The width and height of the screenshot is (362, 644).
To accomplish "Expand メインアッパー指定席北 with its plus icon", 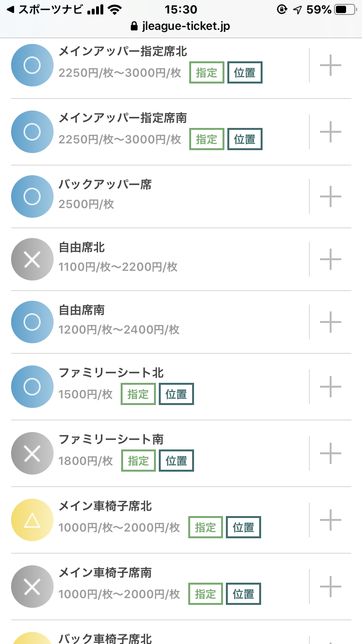I will [x=331, y=65].
